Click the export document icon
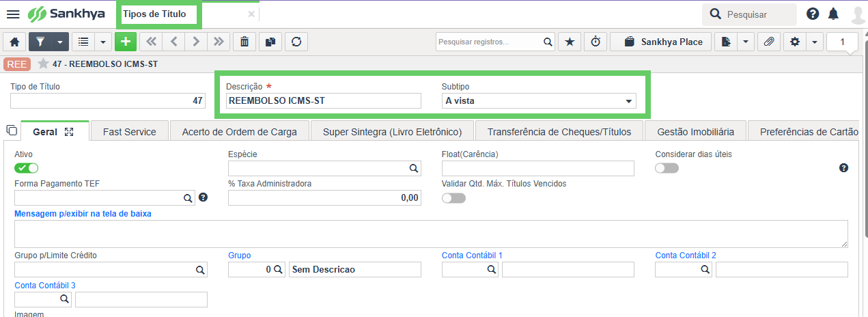 [x=725, y=42]
